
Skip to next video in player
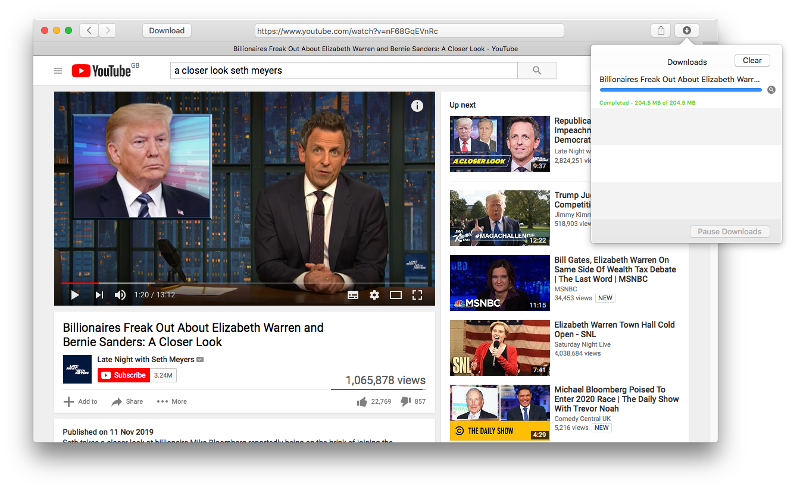coord(99,295)
